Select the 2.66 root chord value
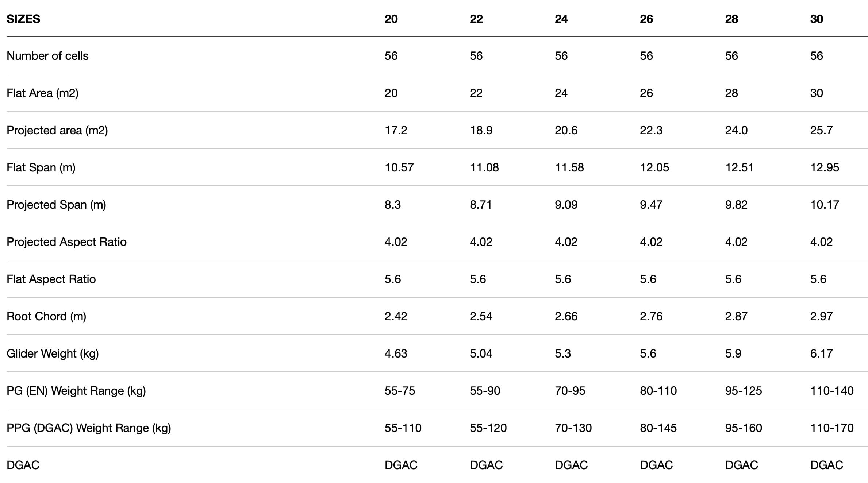The image size is (868, 483). click(x=566, y=316)
